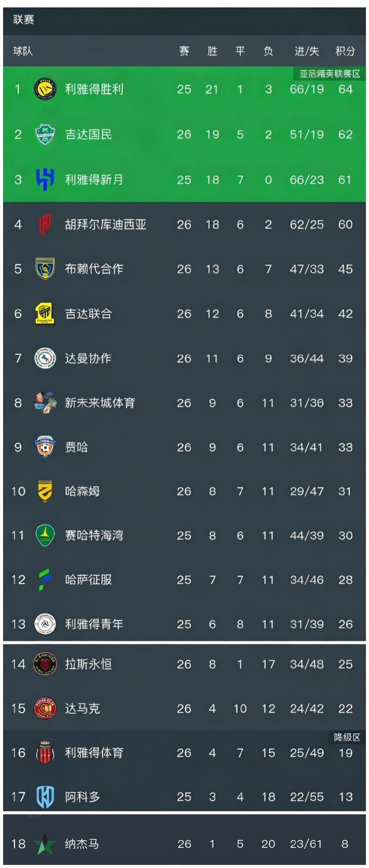The image size is (369, 868).
Task: Open the 阿科多 light-blue shield badge
Action: (x=45, y=797)
